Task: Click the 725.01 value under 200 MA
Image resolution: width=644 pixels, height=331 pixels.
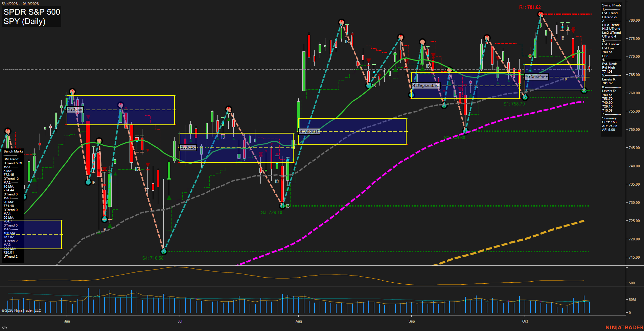Action: (9, 253)
